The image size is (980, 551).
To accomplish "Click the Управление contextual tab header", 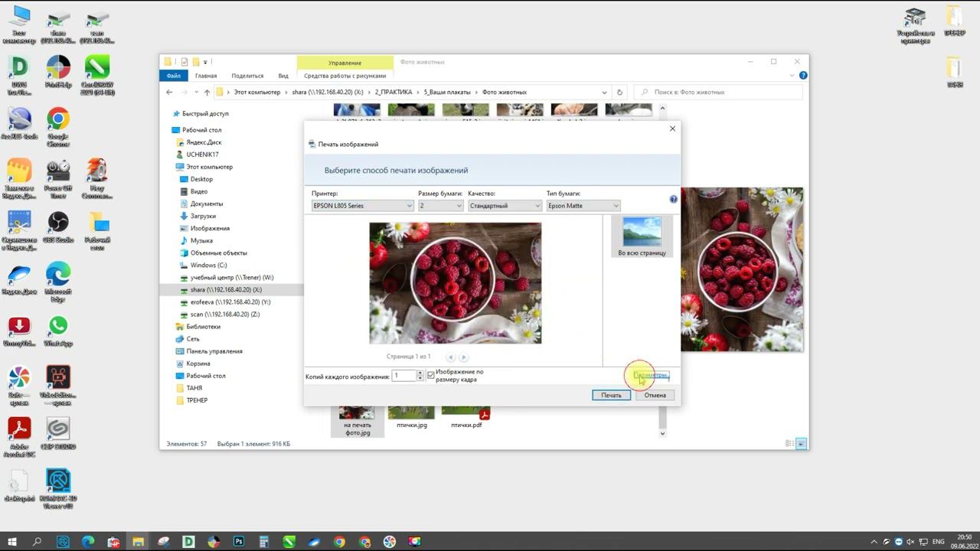I will click(345, 63).
